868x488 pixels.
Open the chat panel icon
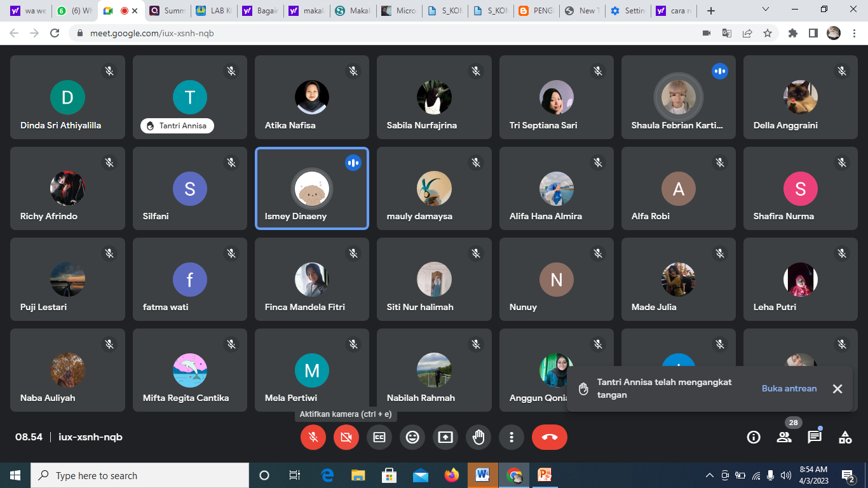815,437
